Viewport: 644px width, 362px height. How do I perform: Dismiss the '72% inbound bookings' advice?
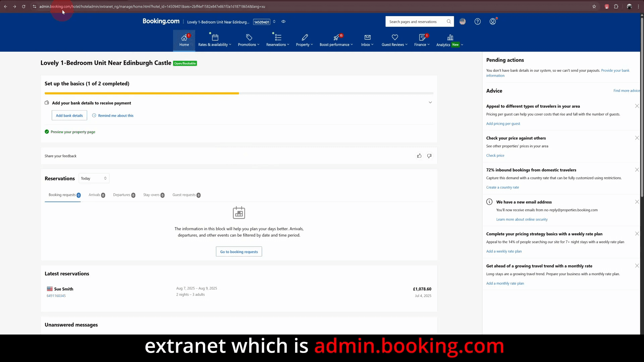click(x=637, y=170)
